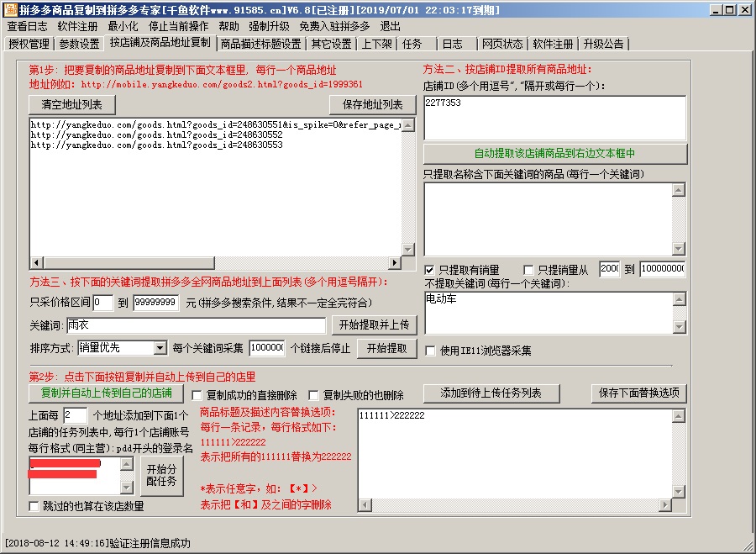Click right arrow of replacement box horizontal scrollbar
The height and width of the screenshot is (554, 756).
coord(665,505)
